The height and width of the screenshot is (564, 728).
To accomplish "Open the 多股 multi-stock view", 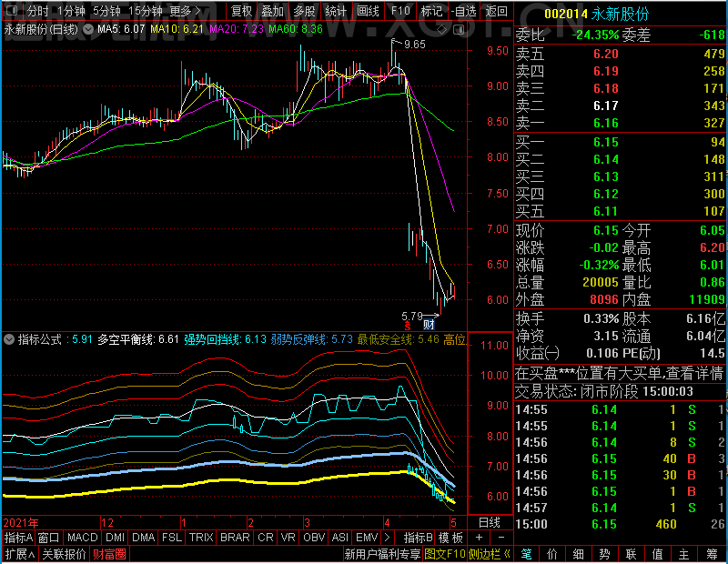I will (x=304, y=11).
